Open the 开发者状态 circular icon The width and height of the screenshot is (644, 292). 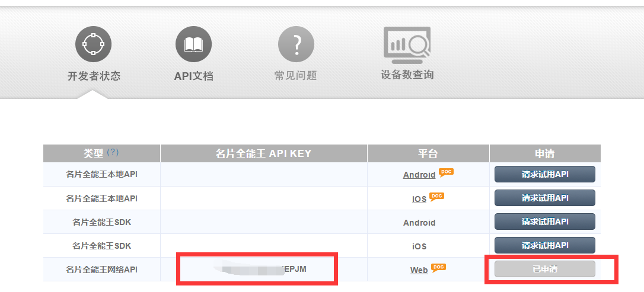(93, 44)
